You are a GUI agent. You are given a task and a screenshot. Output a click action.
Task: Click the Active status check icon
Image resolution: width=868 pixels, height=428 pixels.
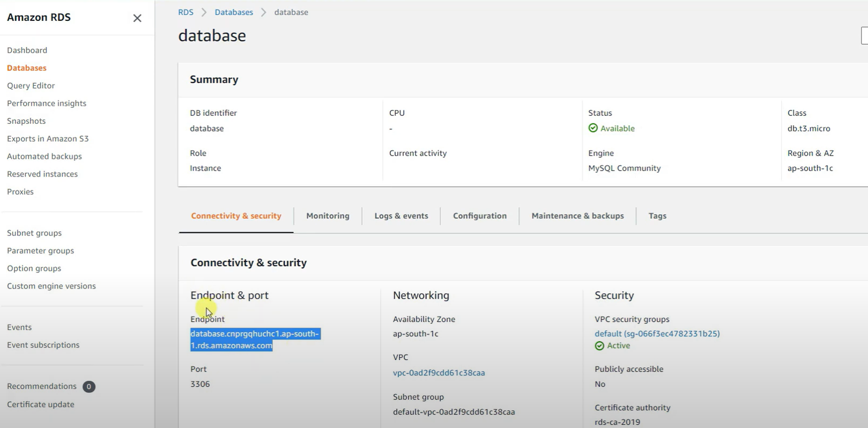tap(599, 346)
